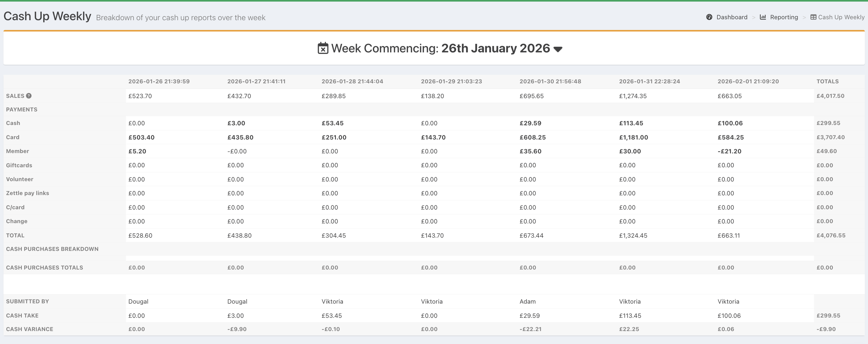Click Adam in the SUBMITTED BY row
Viewport: 868px width, 344px height.
[x=527, y=301]
